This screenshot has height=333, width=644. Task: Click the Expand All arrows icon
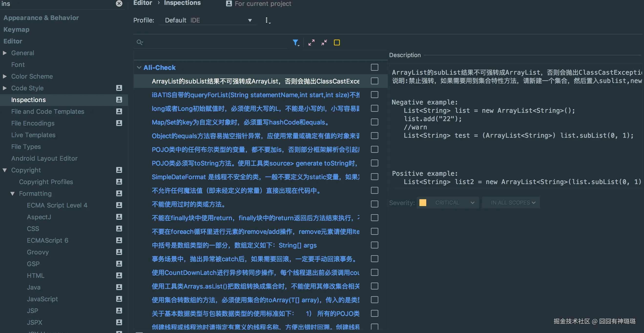(311, 42)
